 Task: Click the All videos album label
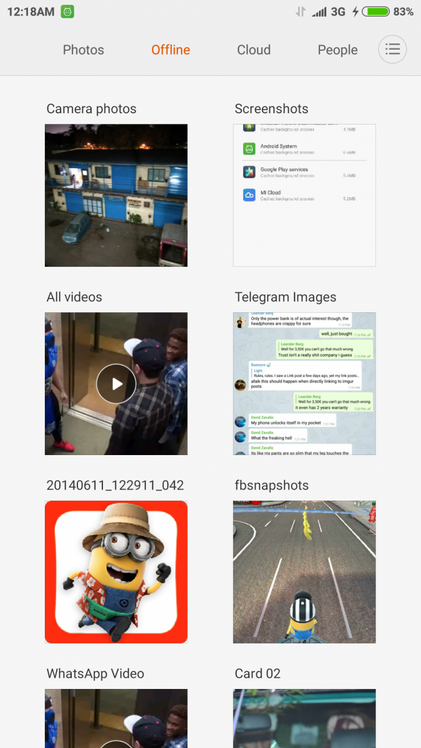point(74,297)
